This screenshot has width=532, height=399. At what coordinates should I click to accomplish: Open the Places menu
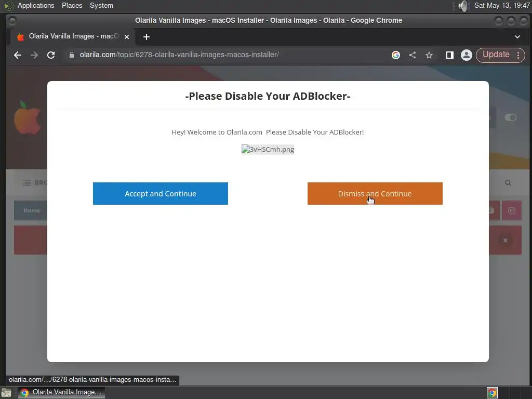tap(72, 5)
